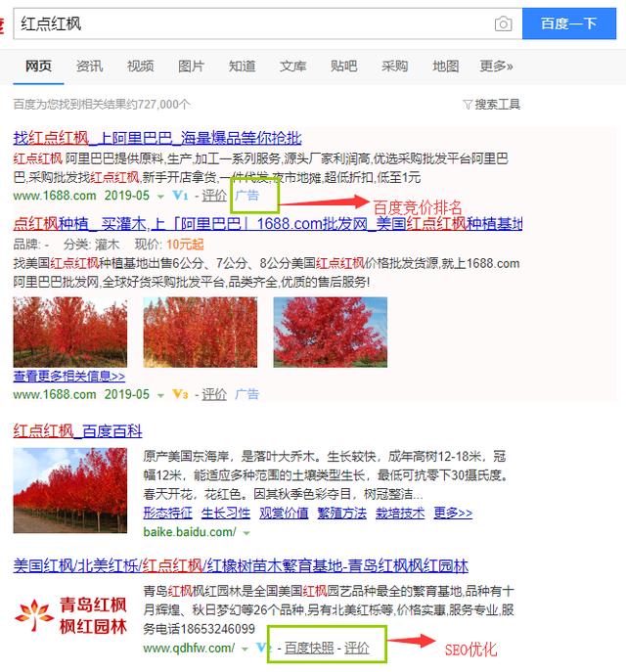Open the 红点红枫_百度百科 result link
This screenshot has width=626, height=672.
[77, 430]
